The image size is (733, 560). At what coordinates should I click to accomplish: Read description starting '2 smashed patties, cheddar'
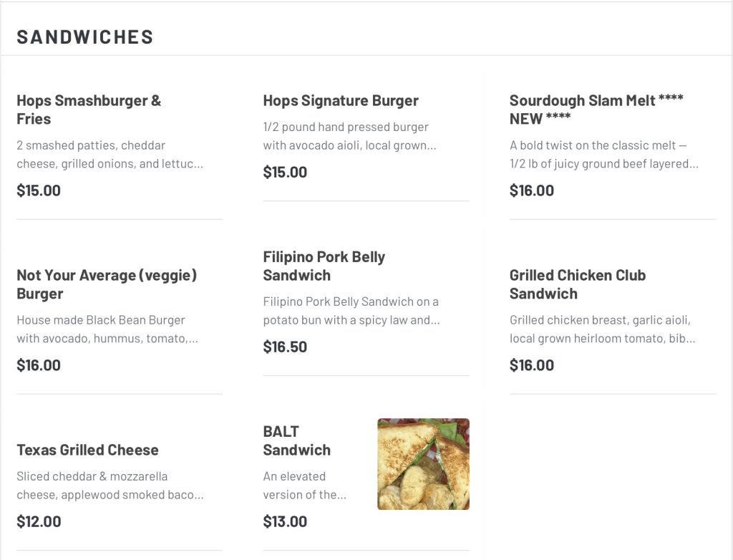(110, 155)
